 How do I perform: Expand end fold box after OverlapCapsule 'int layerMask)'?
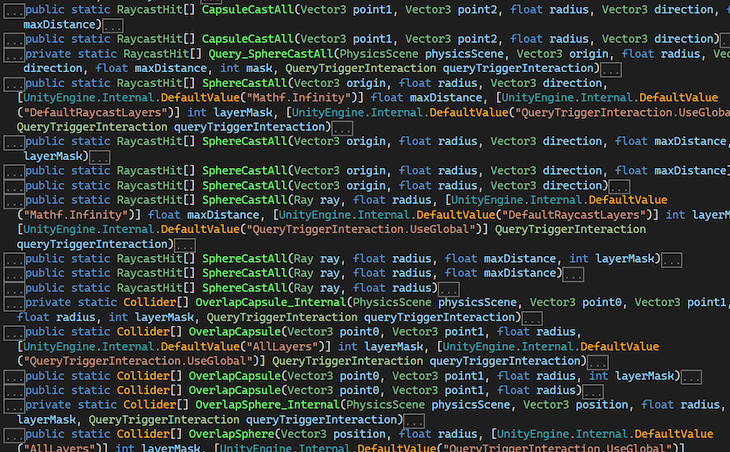(691, 377)
